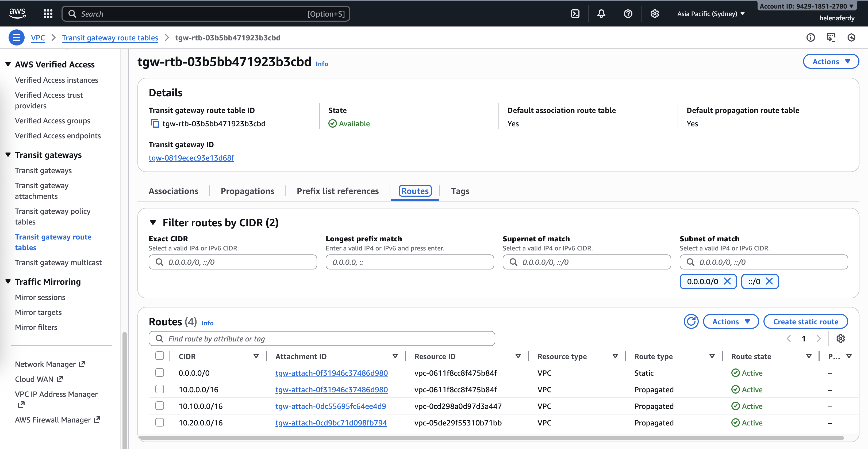The width and height of the screenshot is (868, 449).
Task: Switch to the Associations tab
Action: pos(173,191)
